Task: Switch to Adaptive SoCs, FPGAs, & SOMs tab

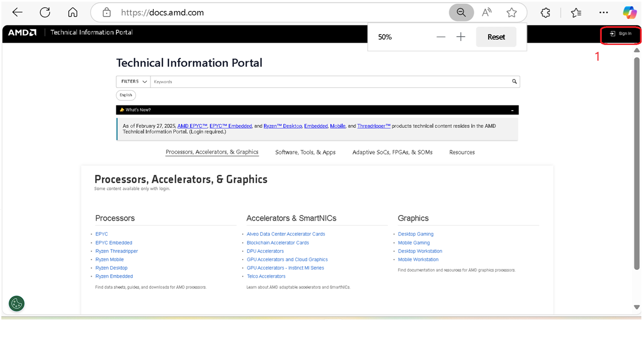Action: (392, 152)
